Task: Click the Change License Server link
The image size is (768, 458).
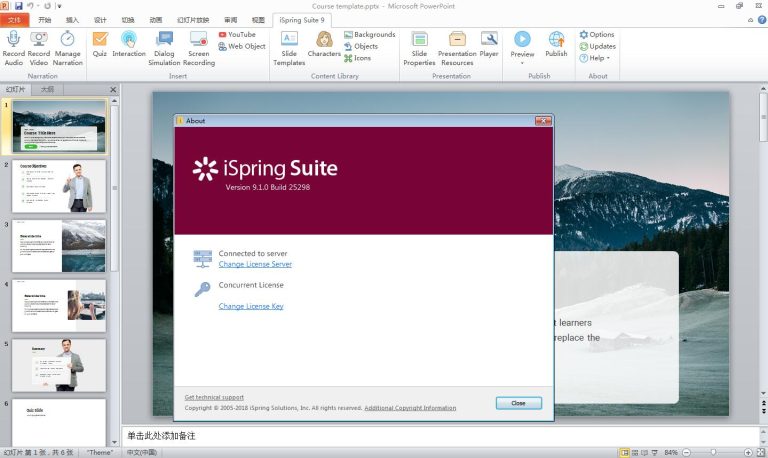Action: point(255,264)
